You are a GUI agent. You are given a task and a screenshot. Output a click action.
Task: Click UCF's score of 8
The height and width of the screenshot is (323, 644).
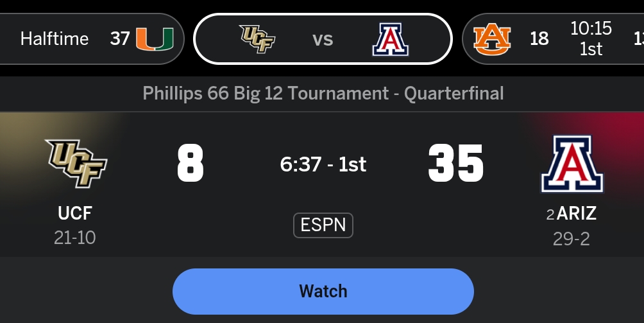[x=191, y=163]
